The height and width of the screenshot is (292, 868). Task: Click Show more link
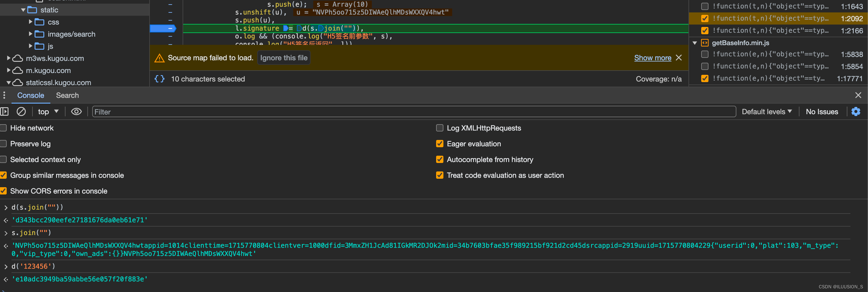pos(653,58)
